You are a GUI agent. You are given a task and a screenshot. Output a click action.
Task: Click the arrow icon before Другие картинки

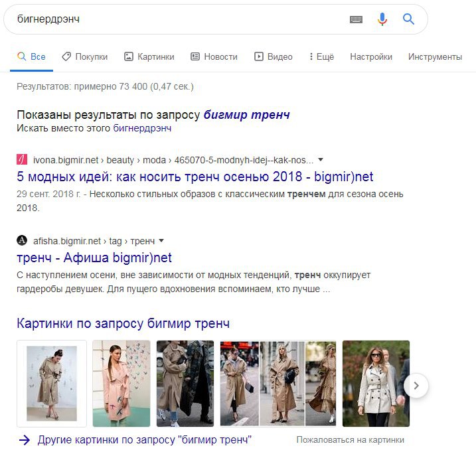point(25,439)
